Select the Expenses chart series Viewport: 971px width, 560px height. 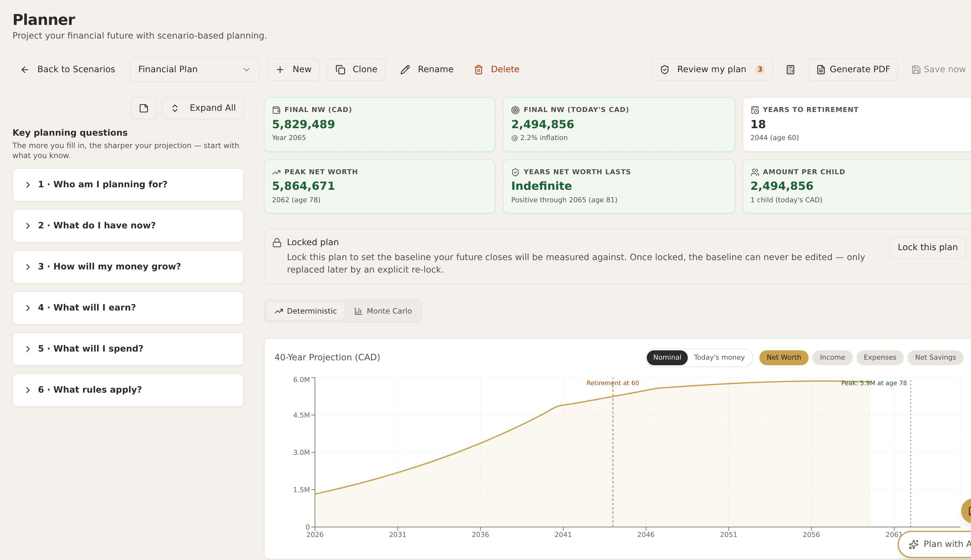(880, 358)
